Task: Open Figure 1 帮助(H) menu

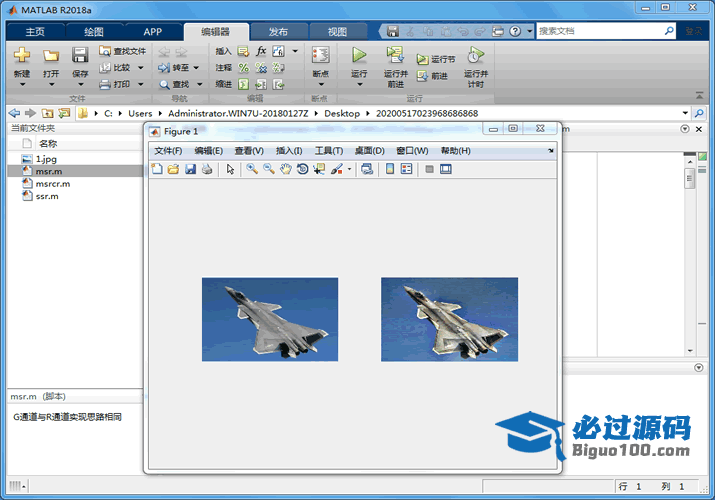Action: tap(456, 151)
